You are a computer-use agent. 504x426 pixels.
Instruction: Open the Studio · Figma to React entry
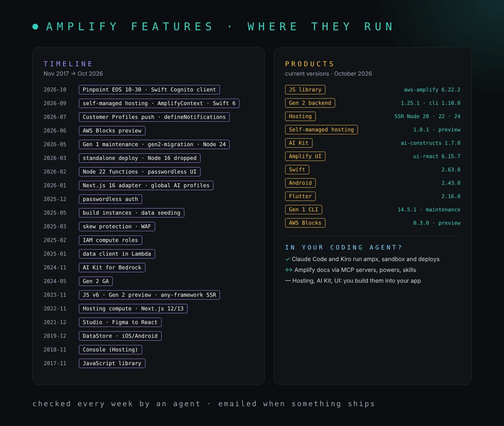pyautogui.click(x=120, y=322)
